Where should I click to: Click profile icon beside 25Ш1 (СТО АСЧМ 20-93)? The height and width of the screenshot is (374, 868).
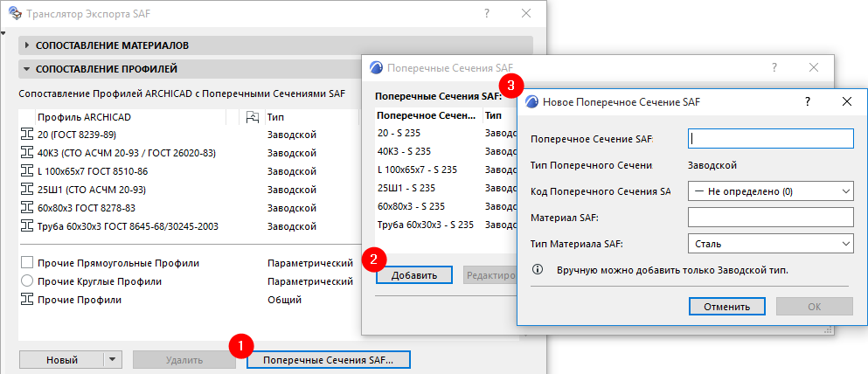coord(26,190)
